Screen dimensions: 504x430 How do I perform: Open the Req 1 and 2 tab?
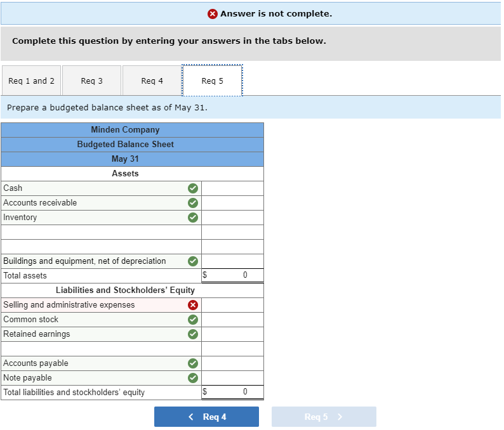[x=31, y=81]
